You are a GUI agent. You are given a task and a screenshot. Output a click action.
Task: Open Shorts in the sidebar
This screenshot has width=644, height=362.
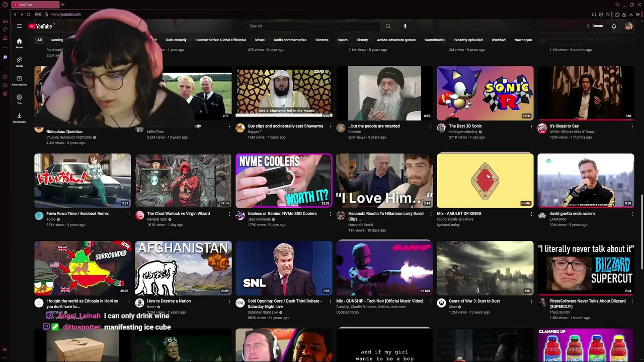tap(19, 62)
